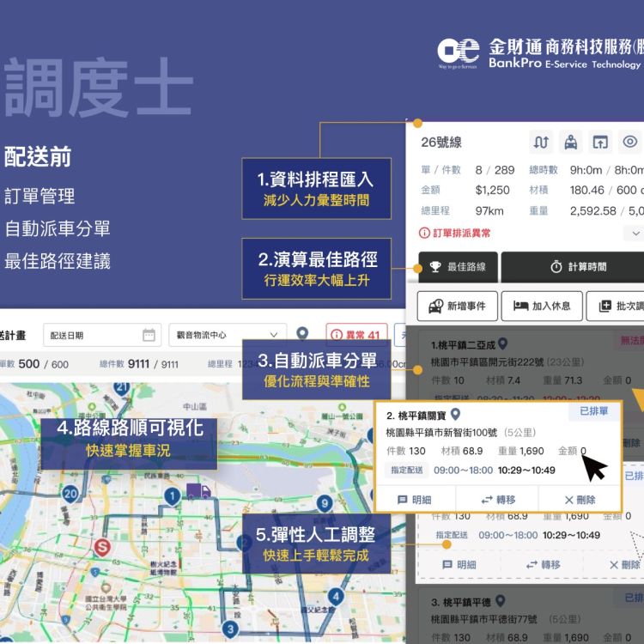Open the 觀音物流中心 dropdown
This screenshot has height=644, width=644.
click(228, 335)
